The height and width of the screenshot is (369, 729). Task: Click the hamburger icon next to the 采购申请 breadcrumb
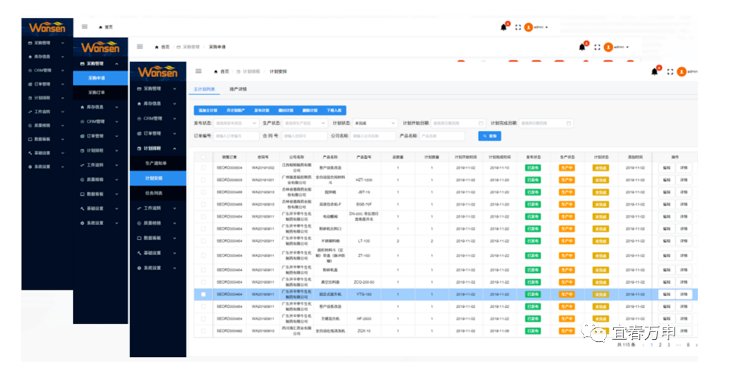coord(140,46)
